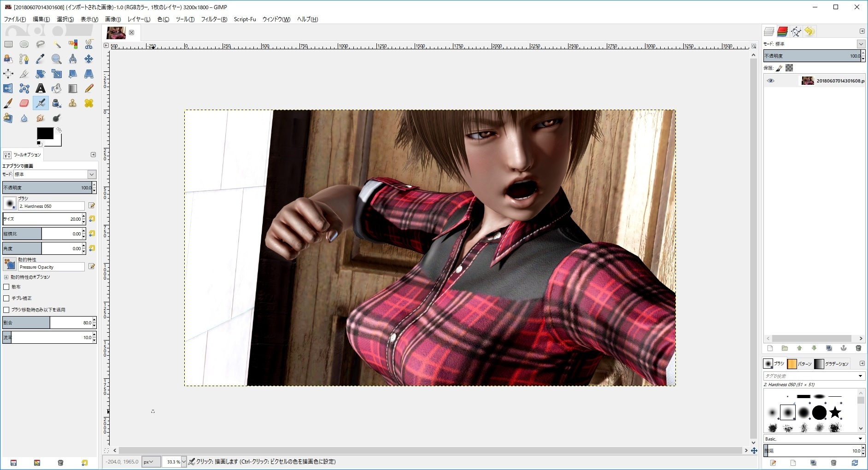Open the Basic brush tag dropdown

[x=860, y=439]
